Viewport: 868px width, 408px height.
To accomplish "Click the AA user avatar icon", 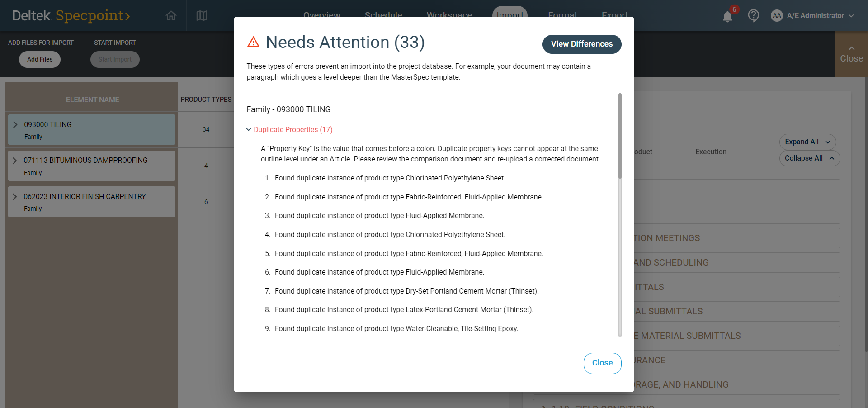I will [x=777, y=16].
